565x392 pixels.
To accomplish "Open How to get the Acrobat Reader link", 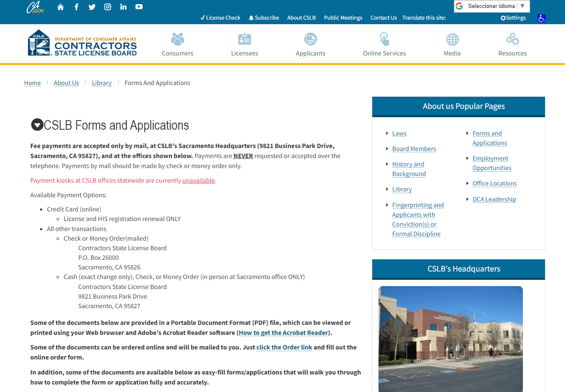I will click(283, 333).
